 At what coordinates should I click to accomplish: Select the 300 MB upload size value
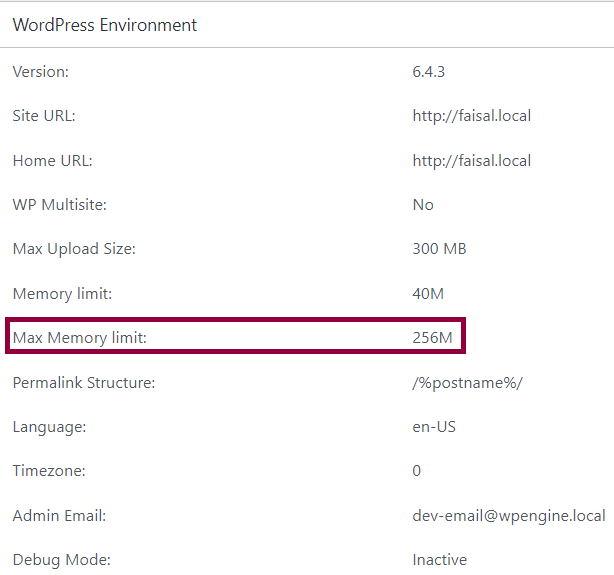coord(439,249)
